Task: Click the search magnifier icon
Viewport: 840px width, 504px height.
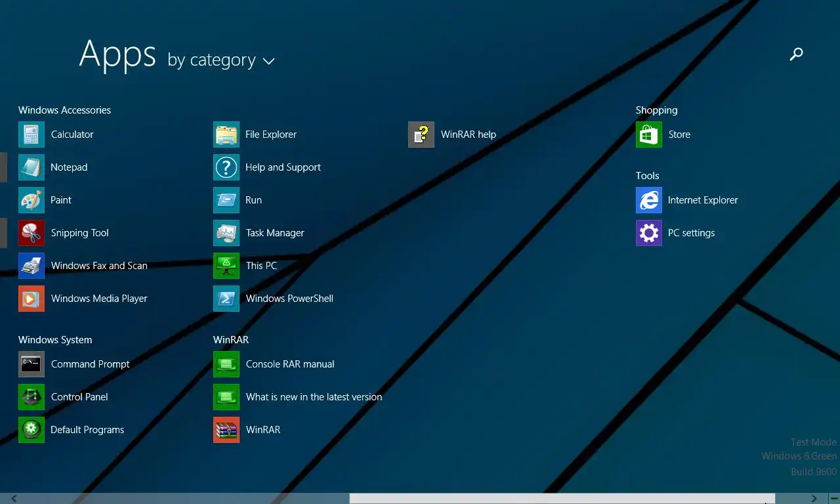Action: (796, 54)
